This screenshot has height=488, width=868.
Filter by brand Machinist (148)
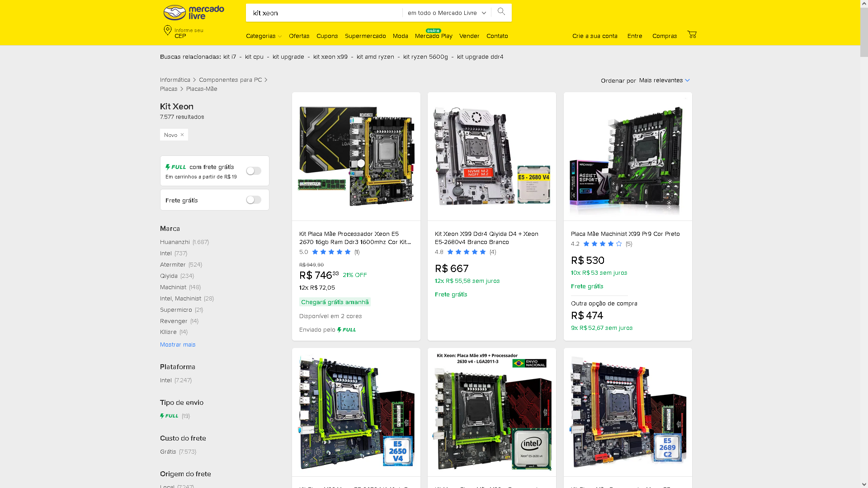[x=180, y=287]
